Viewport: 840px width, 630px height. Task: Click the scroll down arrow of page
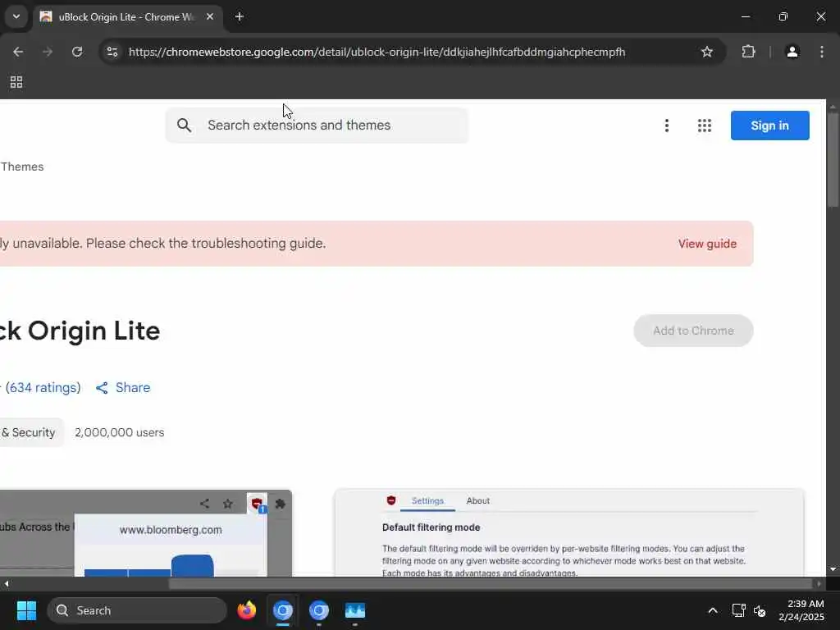tap(833, 569)
